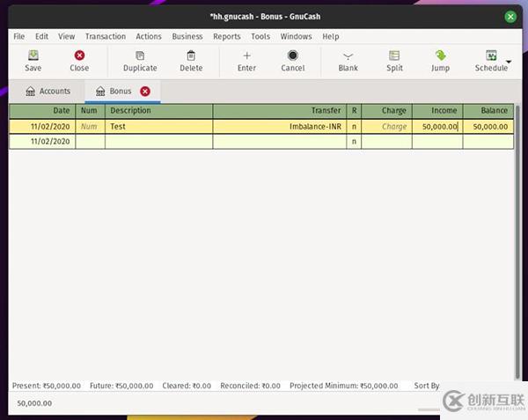
Task: Click the red Close toolbar icon
Action: [79, 55]
